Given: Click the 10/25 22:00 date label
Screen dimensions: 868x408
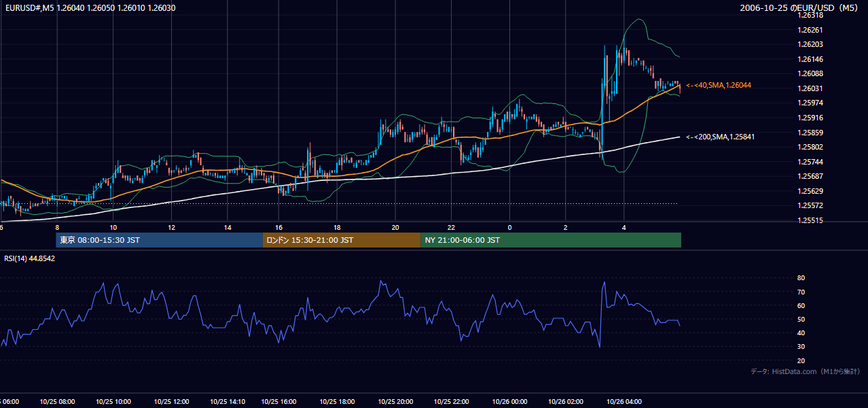Looking at the screenshot, I should click(x=451, y=401).
